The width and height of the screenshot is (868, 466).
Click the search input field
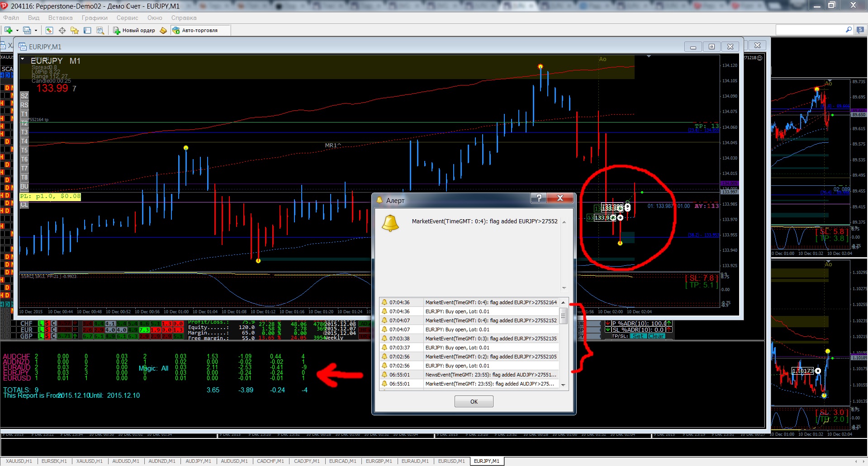[811, 30]
